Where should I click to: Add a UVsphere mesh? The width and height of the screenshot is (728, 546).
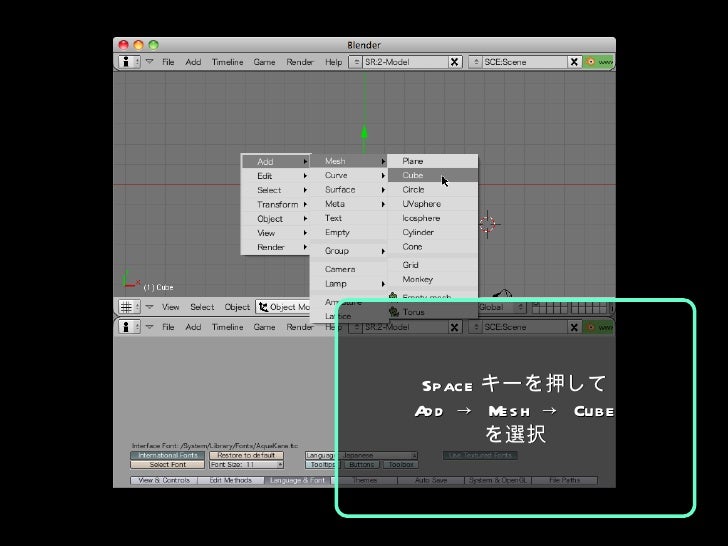[432, 204]
